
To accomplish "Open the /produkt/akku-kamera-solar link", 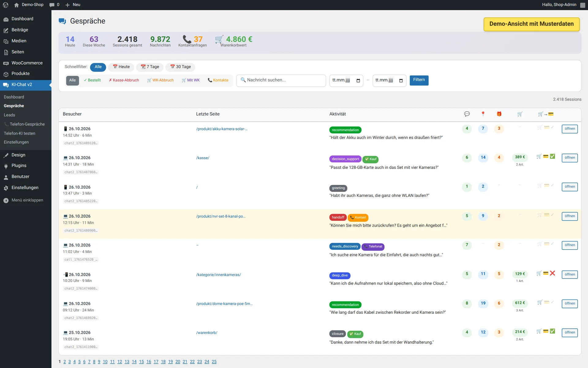I will 222,129.
